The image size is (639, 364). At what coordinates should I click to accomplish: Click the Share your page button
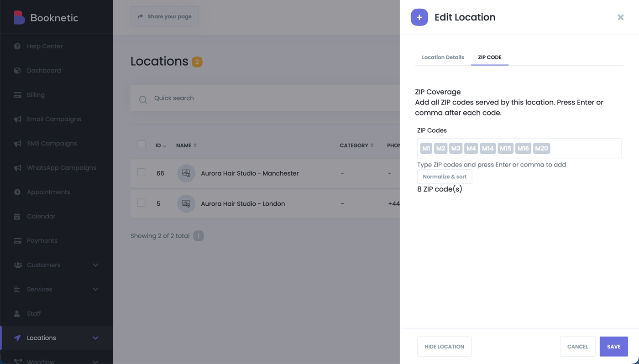click(164, 16)
